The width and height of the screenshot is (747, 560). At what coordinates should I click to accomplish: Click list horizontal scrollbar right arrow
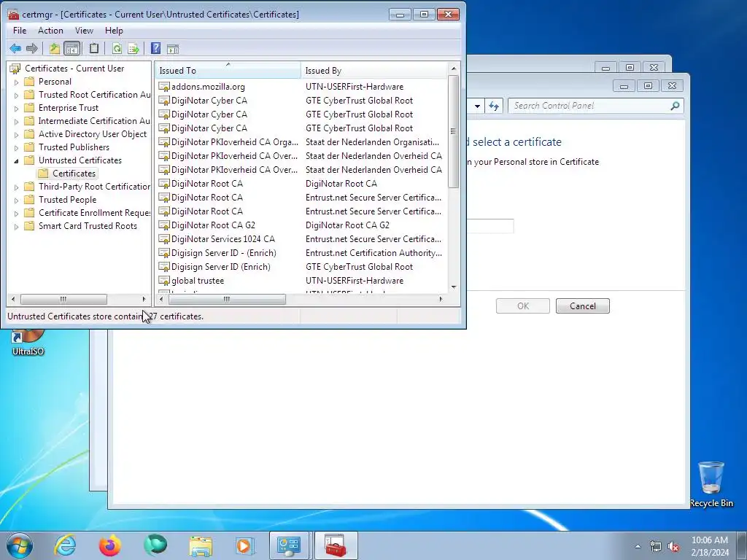pos(441,299)
